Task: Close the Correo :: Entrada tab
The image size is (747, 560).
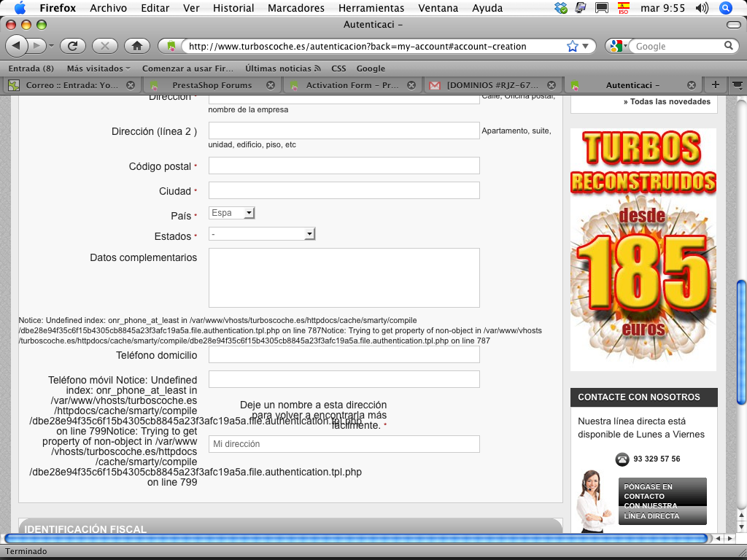Action: point(130,85)
